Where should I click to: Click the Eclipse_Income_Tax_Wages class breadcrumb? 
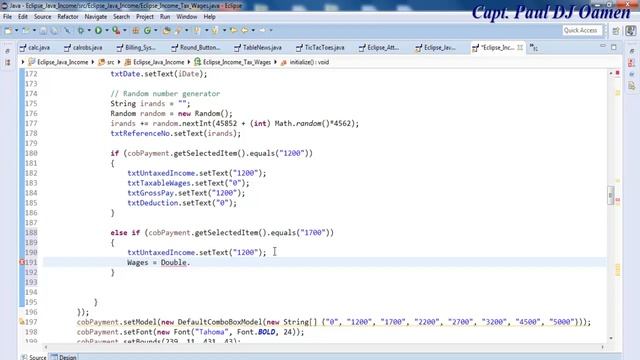(x=233, y=62)
